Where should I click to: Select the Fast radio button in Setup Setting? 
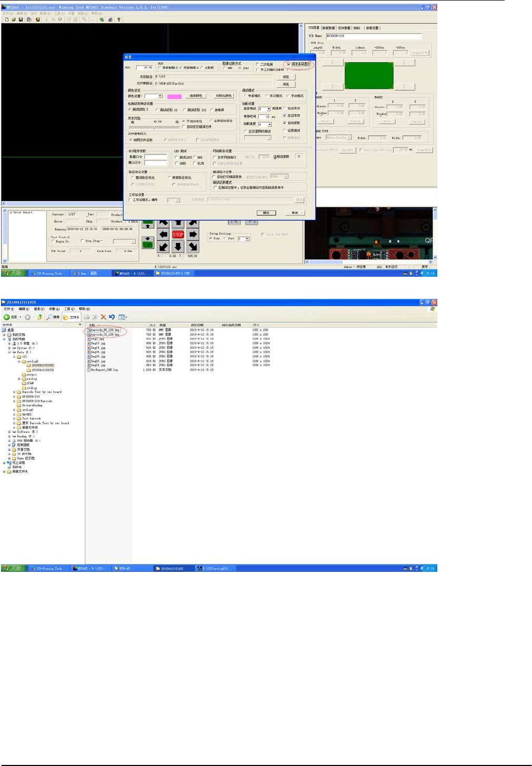[x=226, y=238]
